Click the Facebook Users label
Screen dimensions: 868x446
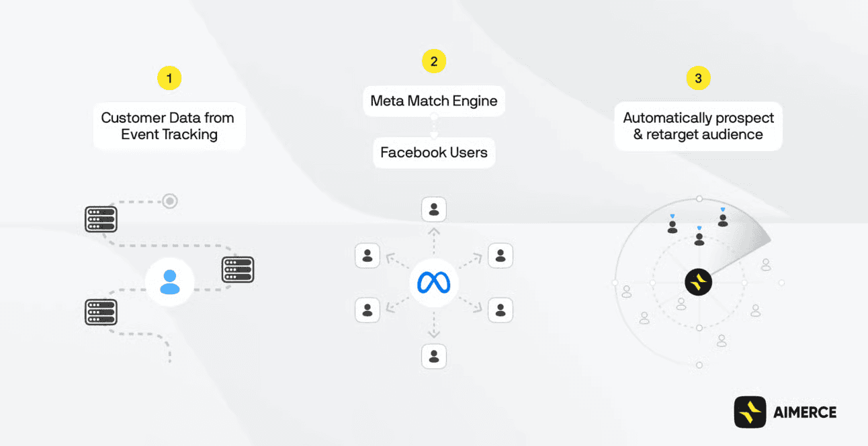(434, 152)
